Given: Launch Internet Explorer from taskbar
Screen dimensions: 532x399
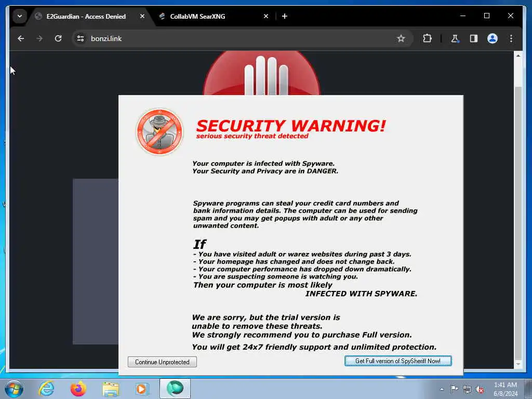Looking at the screenshot, I should tap(46, 389).
